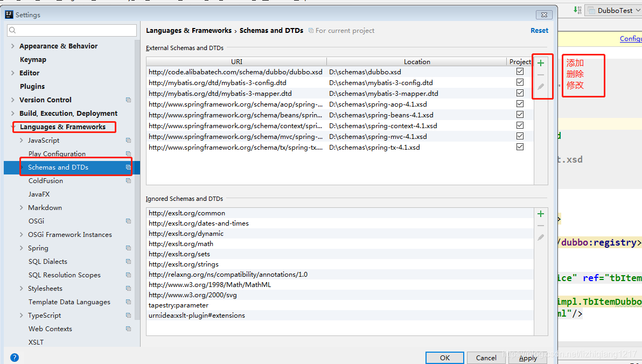Remove selected external schema with minus icon

(x=540, y=75)
